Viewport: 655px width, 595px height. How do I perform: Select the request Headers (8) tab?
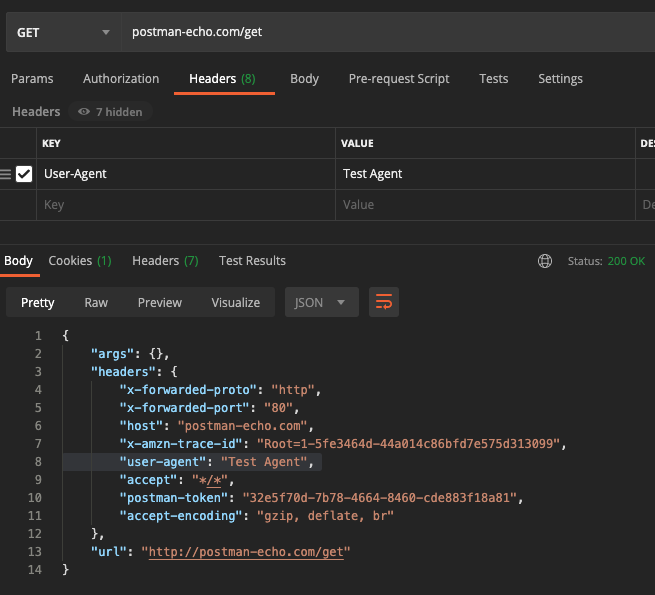pyautogui.click(x=222, y=79)
